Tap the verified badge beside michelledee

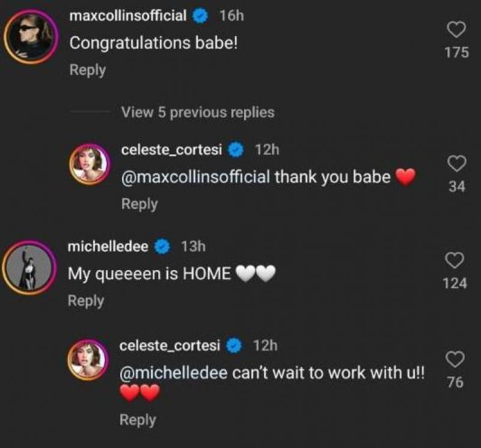pos(162,246)
